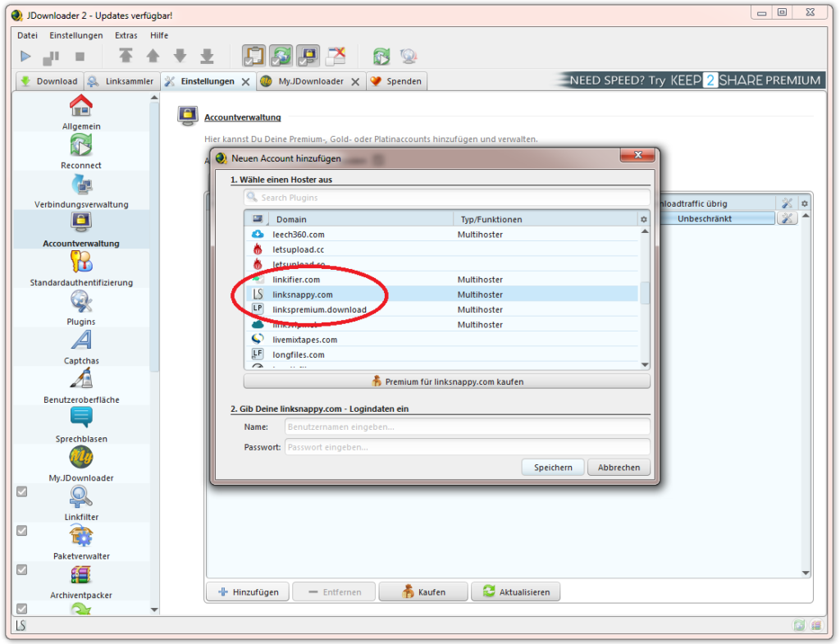The height and width of the screenshot is (644, 840).
Task: Click Benutzernamen eingeben name field
Action: 467,427
